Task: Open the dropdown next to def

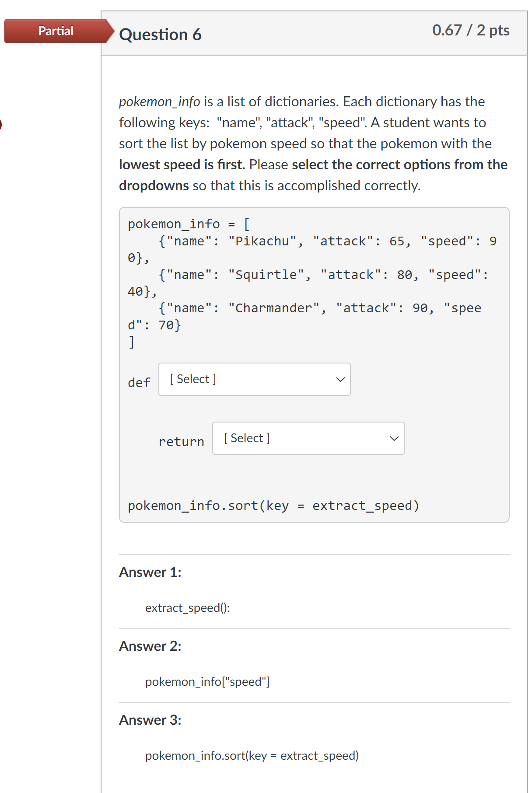Action: point(254,379)
